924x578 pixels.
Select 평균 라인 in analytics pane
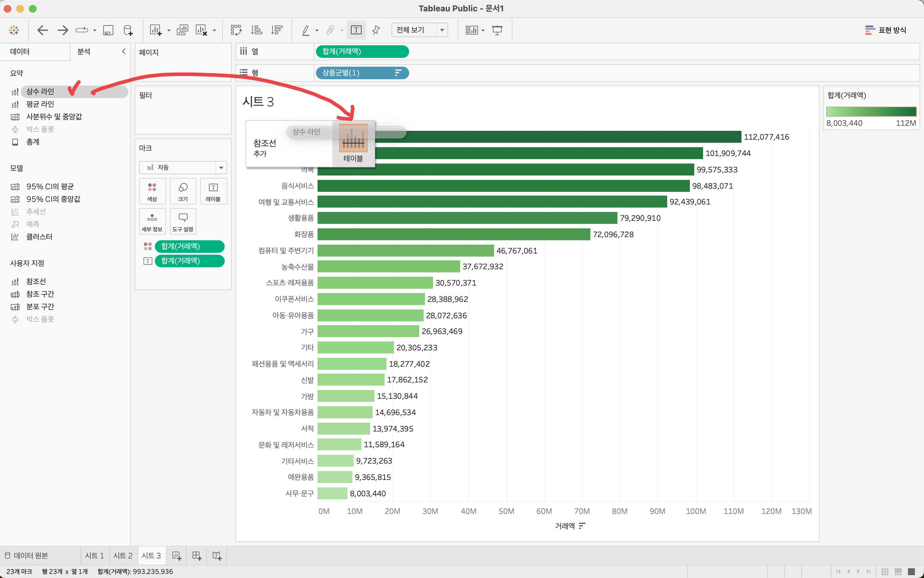click(x=40, y=104)
